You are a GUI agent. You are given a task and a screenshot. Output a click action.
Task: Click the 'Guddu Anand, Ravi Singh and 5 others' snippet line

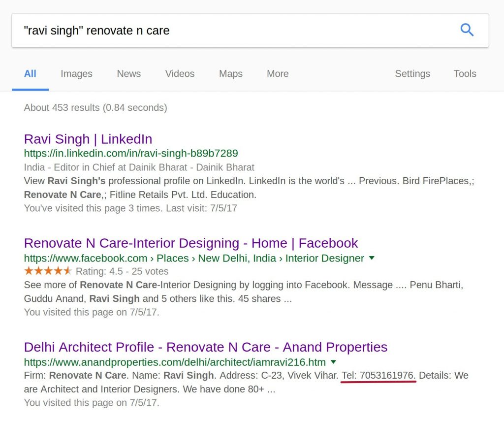(x=158, y=298)
